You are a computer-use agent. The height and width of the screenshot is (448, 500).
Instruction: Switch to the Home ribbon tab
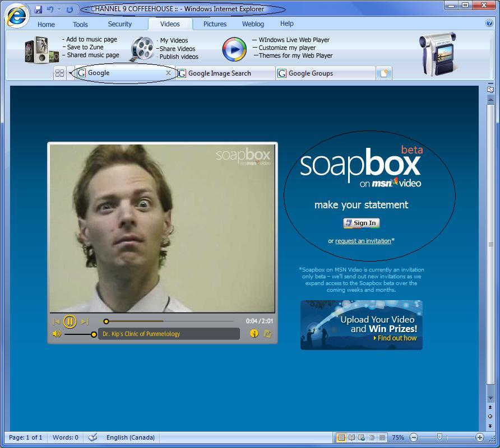[46, 24]
